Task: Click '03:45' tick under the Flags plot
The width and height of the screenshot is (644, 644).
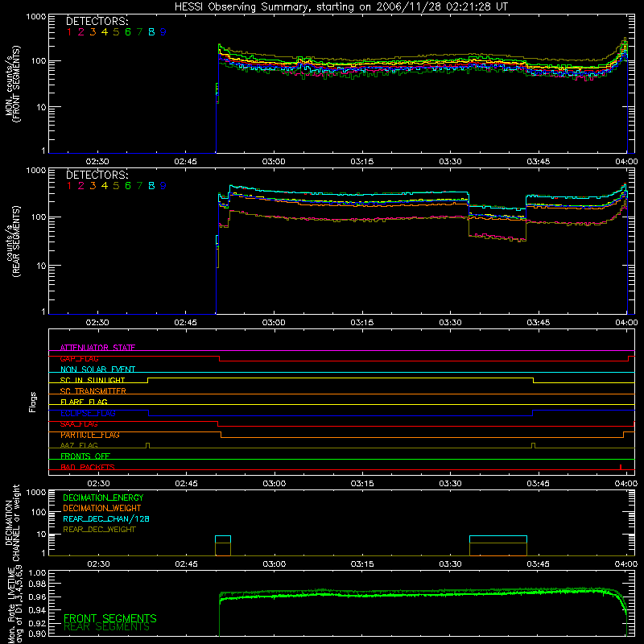Action: pyautogui.click(x=538, y=484)
